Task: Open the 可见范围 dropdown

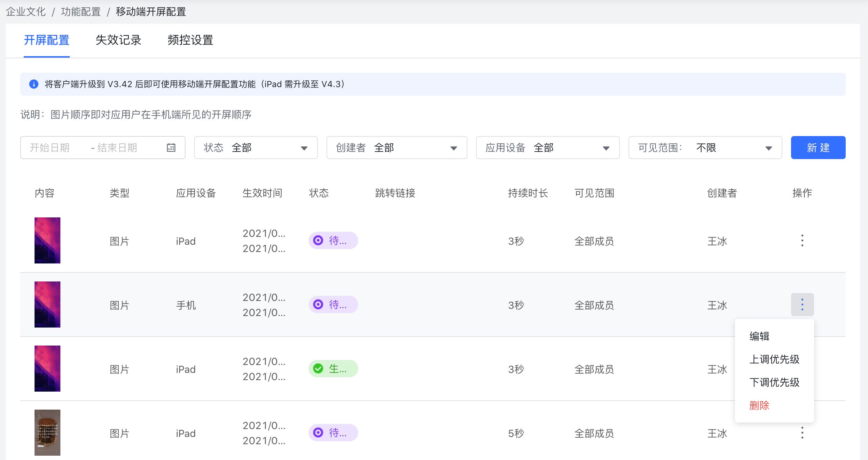Action: coord(705,148)
